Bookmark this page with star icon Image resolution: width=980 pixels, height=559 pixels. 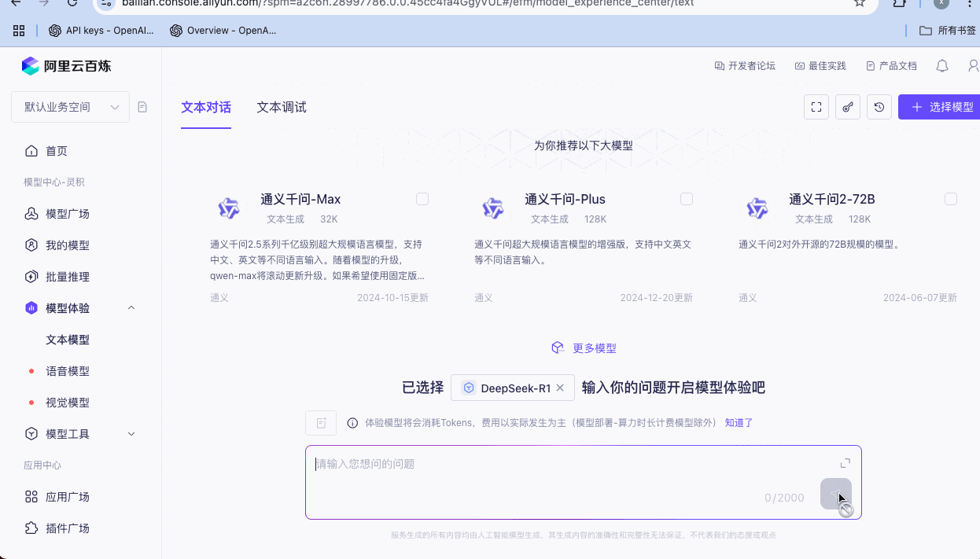(x=860, y=3)
